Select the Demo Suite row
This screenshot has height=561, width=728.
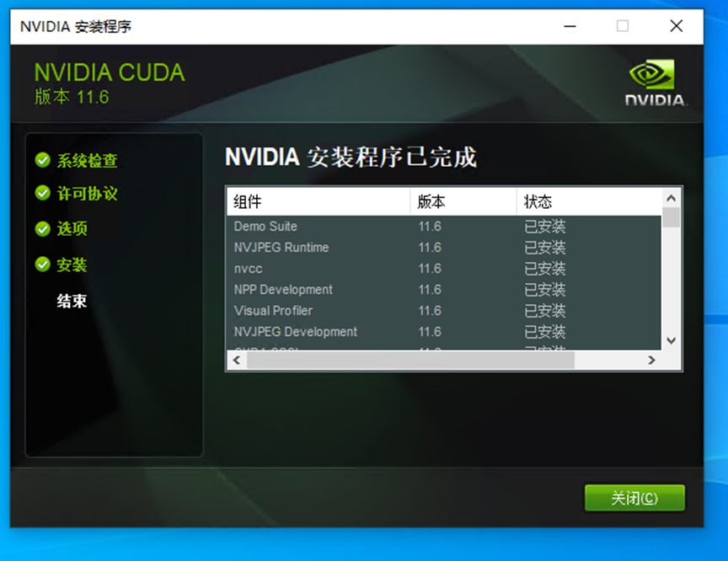click(444, 227)
